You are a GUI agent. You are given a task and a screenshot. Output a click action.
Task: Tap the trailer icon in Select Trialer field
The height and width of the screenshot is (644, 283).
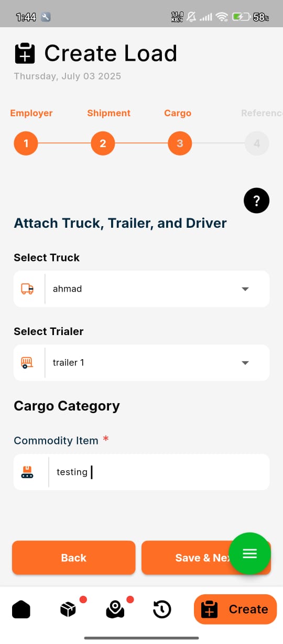pos(27,363)
